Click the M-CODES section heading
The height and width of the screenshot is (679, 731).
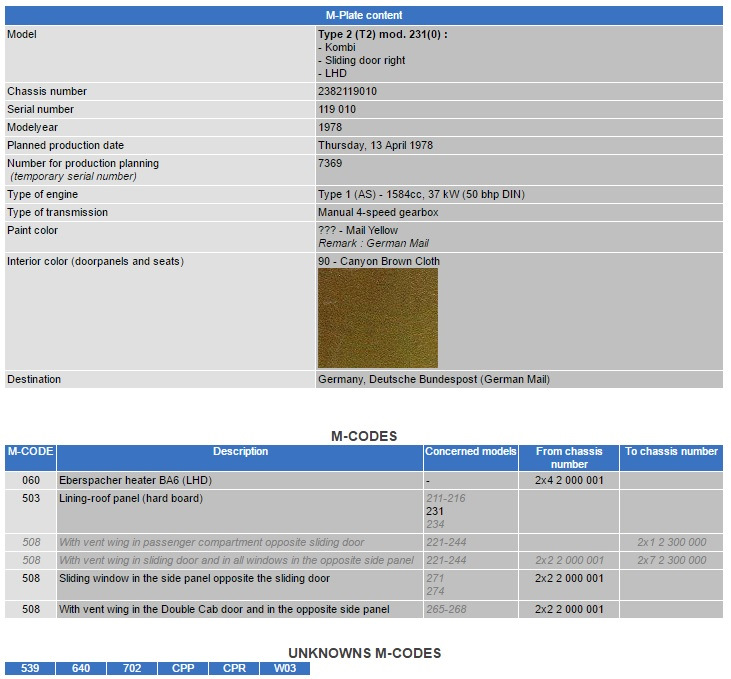tap(364, 436)
